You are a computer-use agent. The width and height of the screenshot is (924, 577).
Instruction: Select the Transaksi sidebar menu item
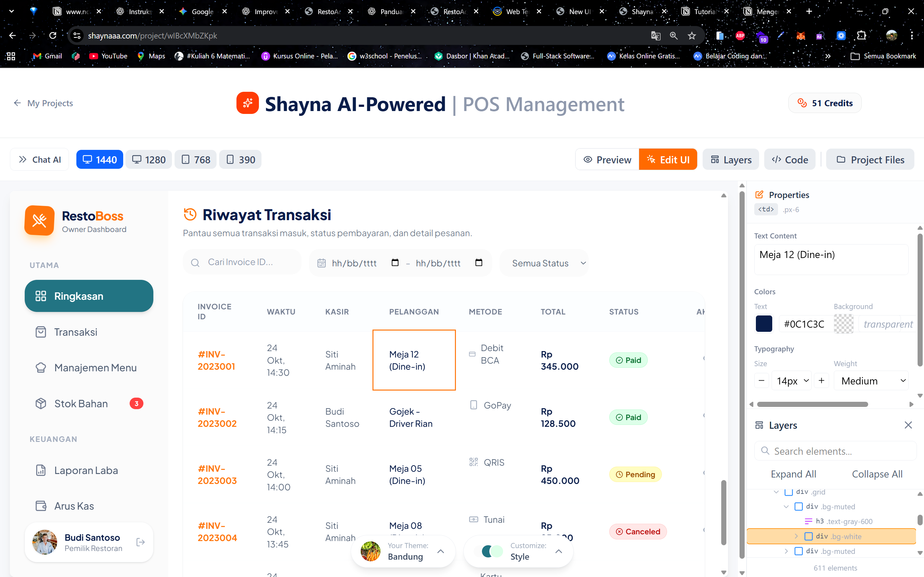(76, 332)
